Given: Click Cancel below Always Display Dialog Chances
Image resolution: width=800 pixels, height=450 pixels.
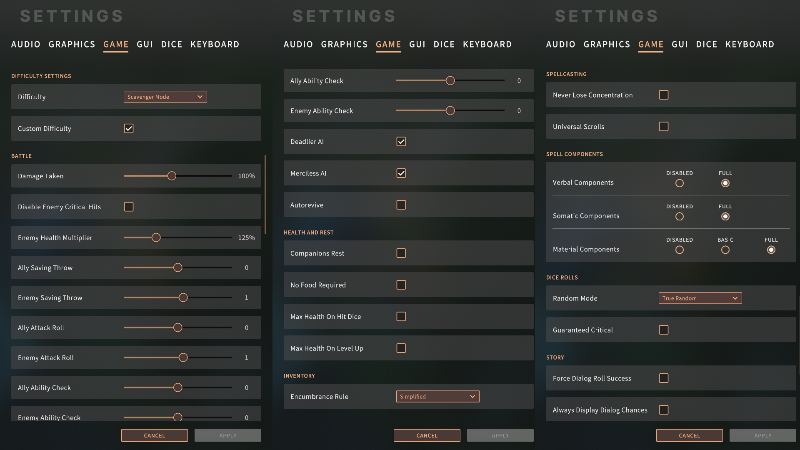Looking at the screenshot, I should pyautogui.click(x=689, y=436).
